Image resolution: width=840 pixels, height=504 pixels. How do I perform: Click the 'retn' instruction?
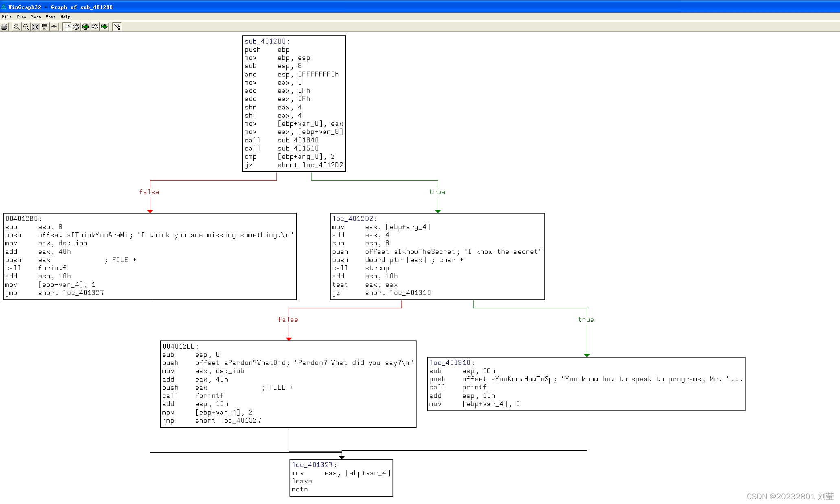300,489
